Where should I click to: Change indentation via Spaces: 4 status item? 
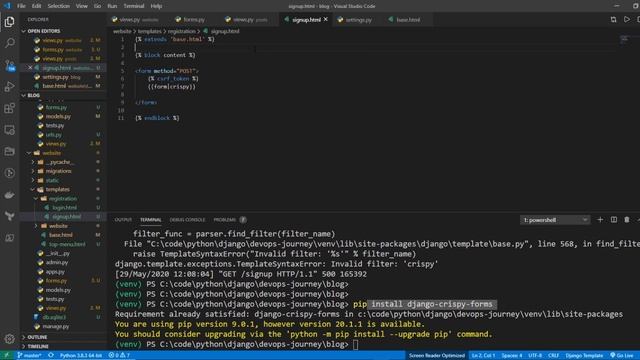click(512, 355)
